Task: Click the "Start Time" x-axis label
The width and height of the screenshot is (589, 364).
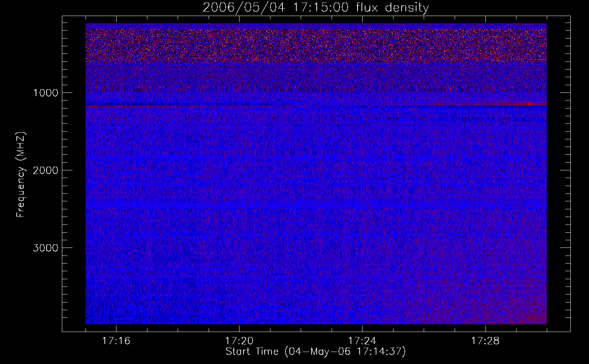Action: pyautogui.click(x=315, y=352)
